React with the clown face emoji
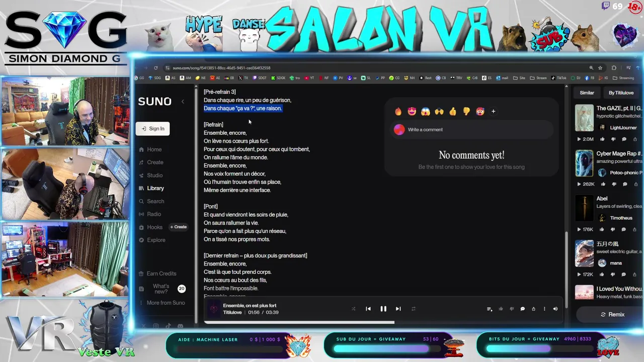This screenshot has height=362, width=644. [480, 112]
